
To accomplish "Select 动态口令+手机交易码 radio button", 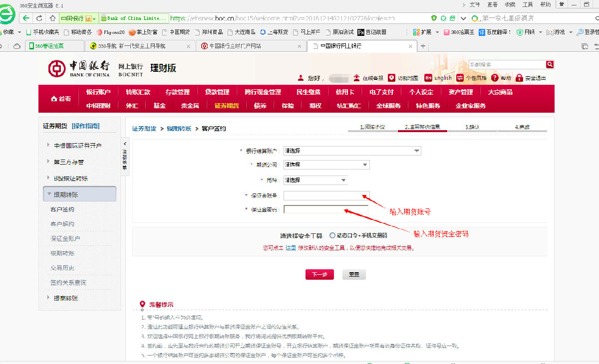I will pyautogui.click(x=332, y=235).
